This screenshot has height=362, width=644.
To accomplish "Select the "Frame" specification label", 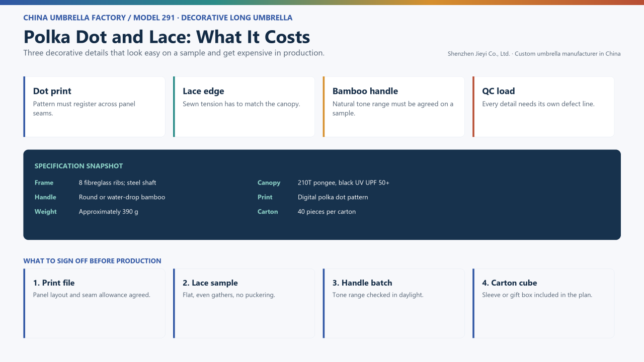I will [44, 183].
